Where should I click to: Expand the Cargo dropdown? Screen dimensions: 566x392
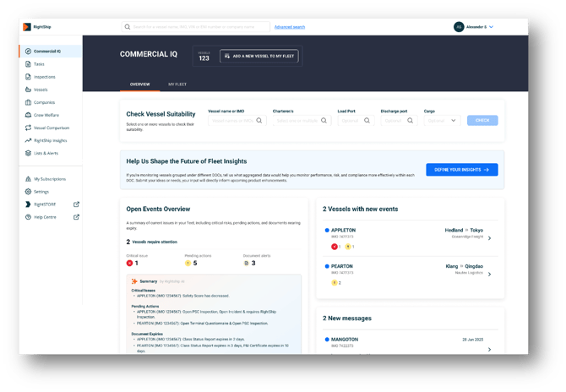(443, 121)
